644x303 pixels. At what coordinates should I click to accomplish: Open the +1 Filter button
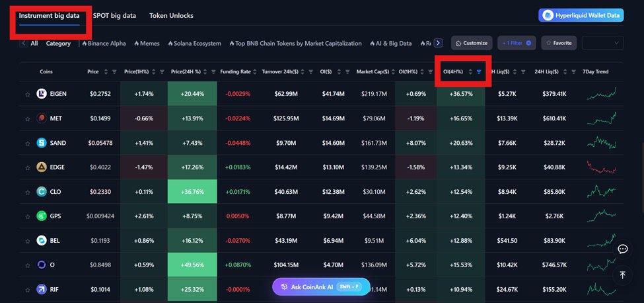(517, 43)
